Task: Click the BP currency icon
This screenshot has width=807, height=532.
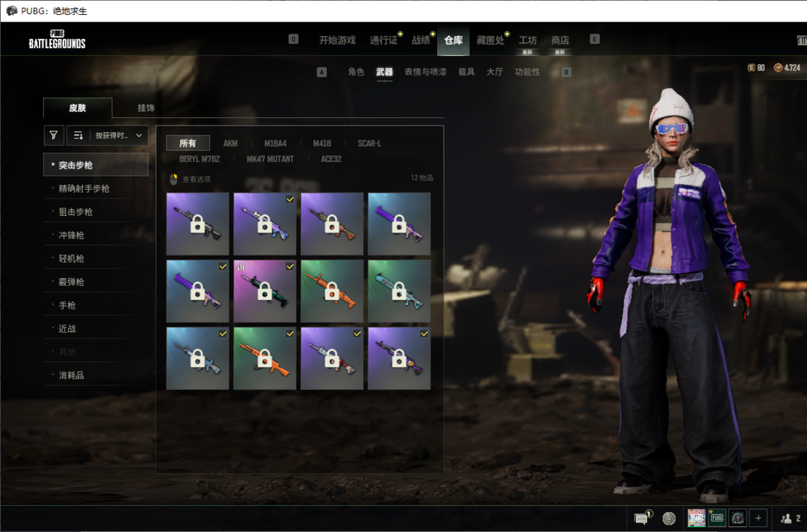Action: (778, 67)
